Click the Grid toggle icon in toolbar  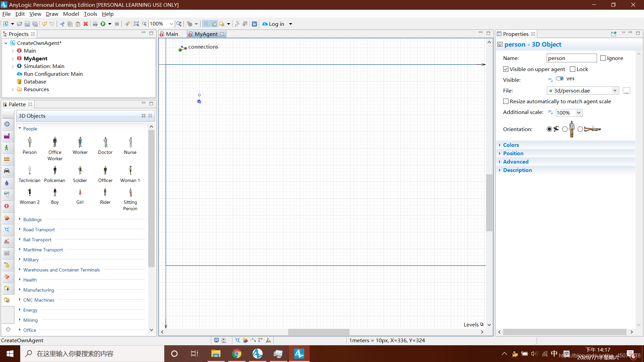point(206,23)
